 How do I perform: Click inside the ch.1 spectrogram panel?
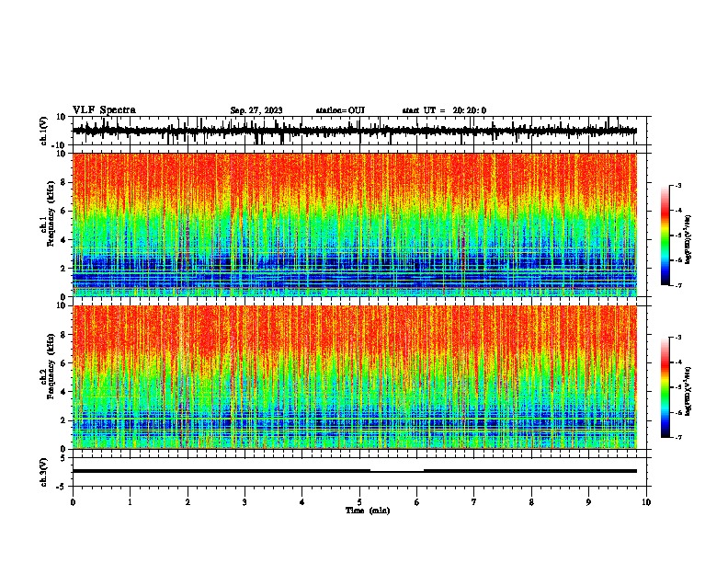(x=355, y=224)
